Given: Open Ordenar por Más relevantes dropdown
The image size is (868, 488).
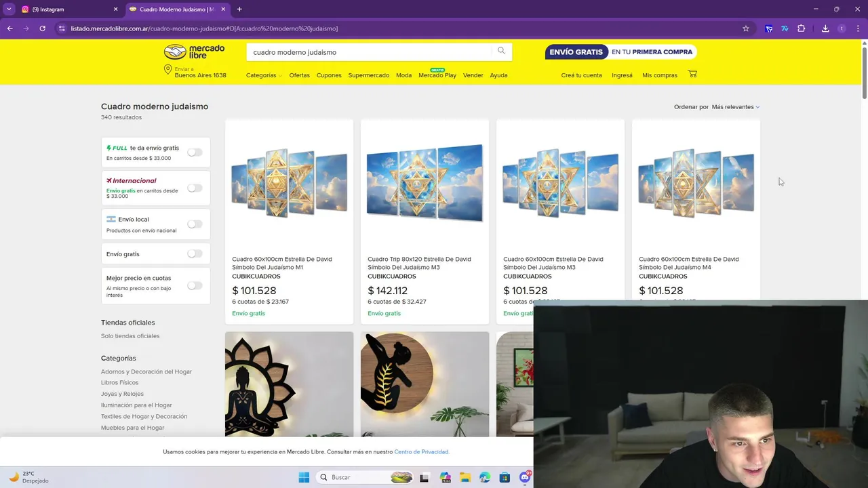Looking at the screenshot, I should pyautogui.click(x=736, y=106).
